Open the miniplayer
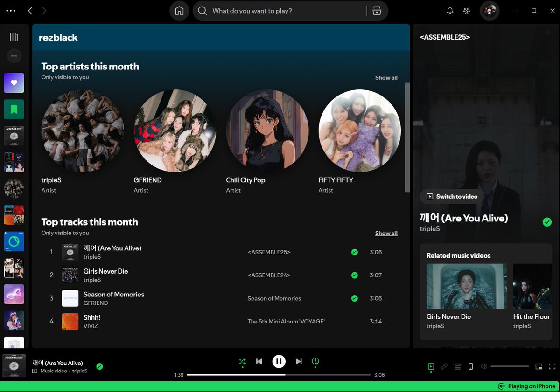The height and width of the screenshot is (392, 560). pos(539,367)
